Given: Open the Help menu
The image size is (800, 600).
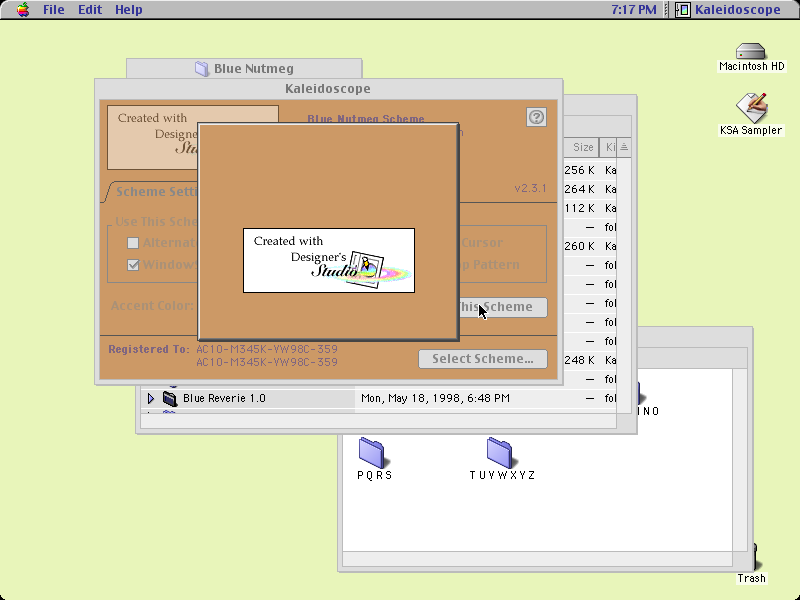Looking at the screenshot, I should tap(129, 10).
